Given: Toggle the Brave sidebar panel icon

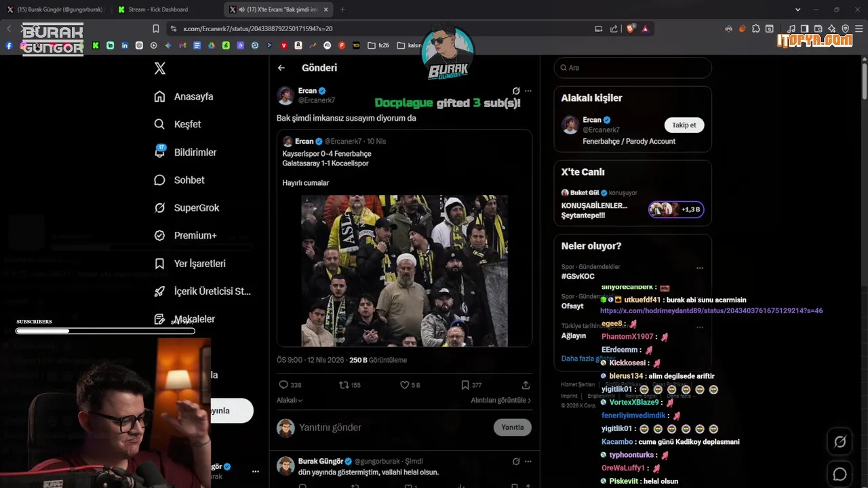Looking at the screenshot, I should [x=805, y=28].
